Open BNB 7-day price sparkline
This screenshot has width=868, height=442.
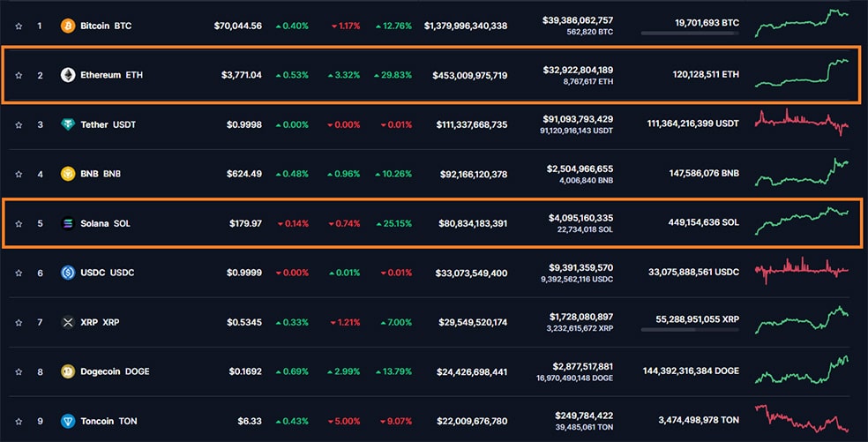[802, 172]
